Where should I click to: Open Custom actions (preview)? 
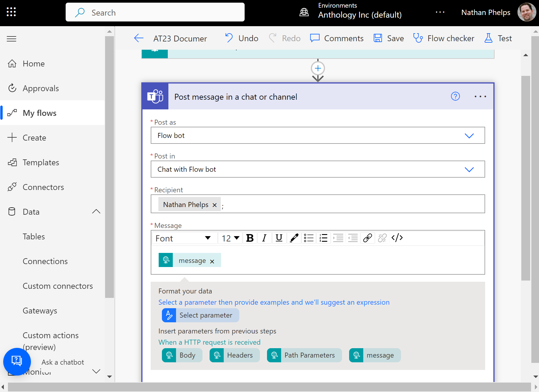click(x=51, y=341)
